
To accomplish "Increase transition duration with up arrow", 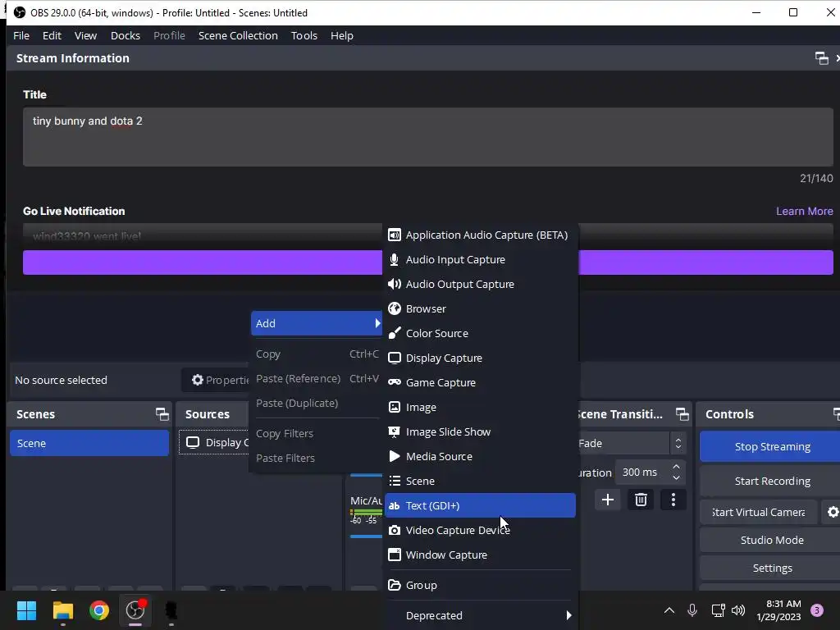I will (x=677, y=467).
